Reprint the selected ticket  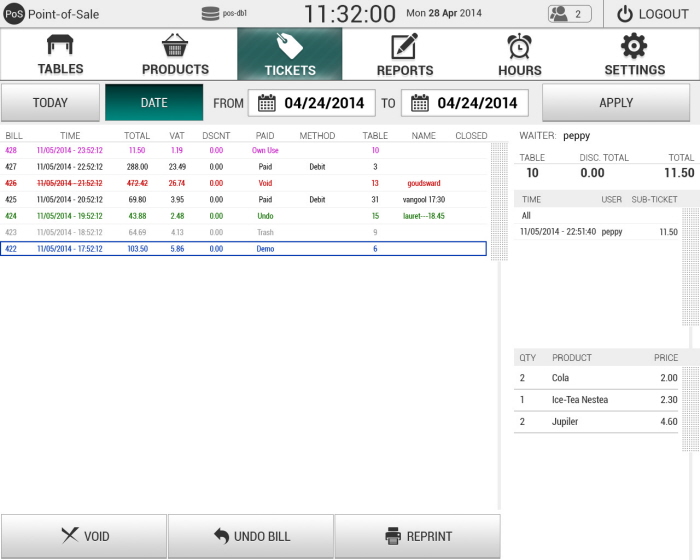click(x=418, y=536)
